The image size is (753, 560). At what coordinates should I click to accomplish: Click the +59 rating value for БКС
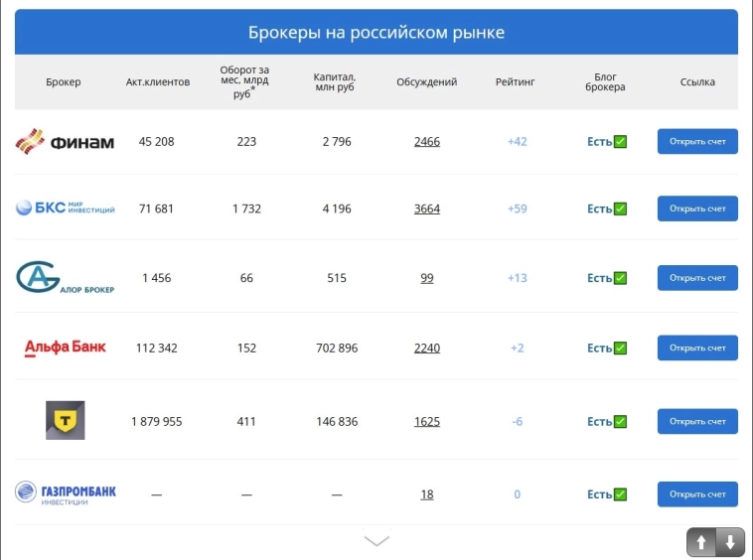[517, 210]
